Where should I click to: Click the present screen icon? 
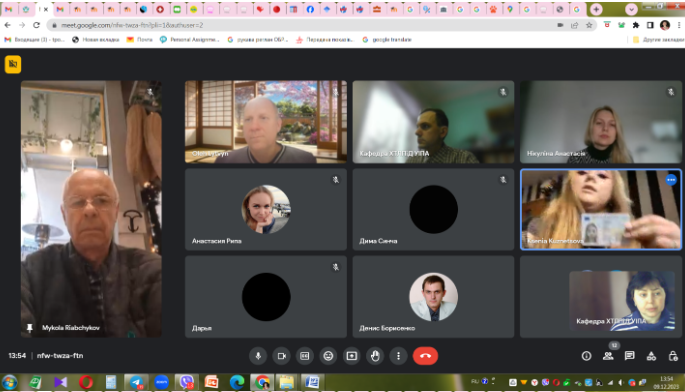(x=352, y=356)
